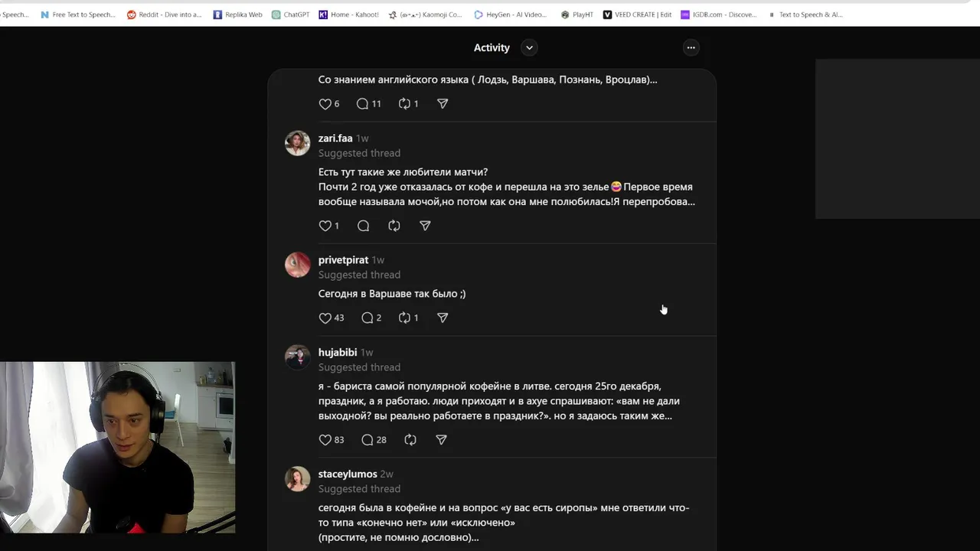Visit staceylumos username link

[348, 474]
